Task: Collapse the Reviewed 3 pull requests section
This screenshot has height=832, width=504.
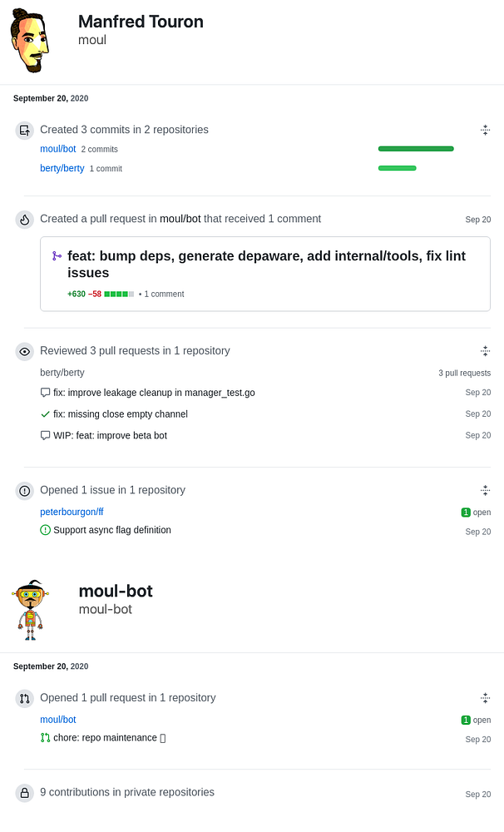Action: point(485,351)
